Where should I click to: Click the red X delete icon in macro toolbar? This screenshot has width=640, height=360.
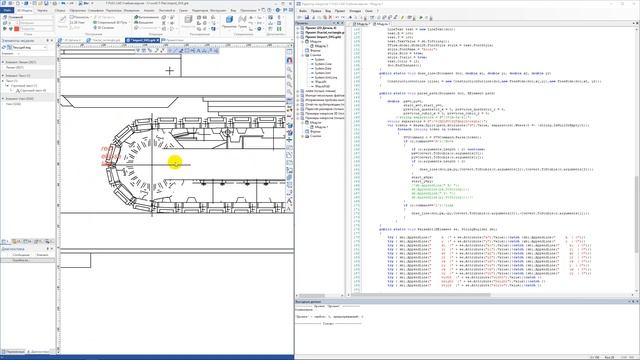point(330,18)
